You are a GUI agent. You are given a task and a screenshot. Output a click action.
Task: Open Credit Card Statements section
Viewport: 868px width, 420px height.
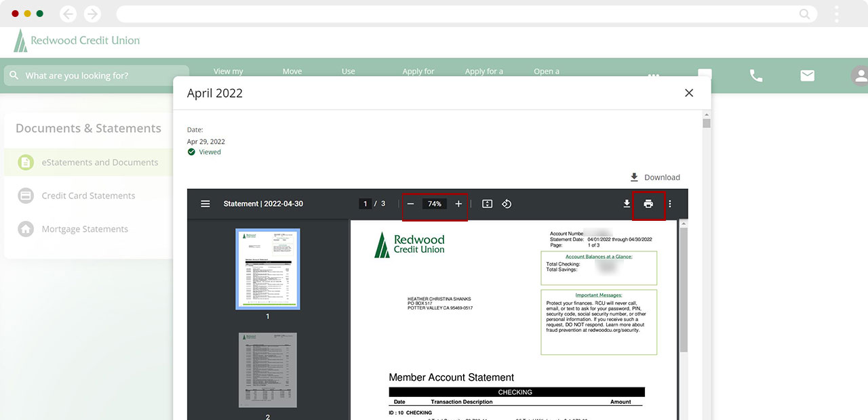pos(89,196)
